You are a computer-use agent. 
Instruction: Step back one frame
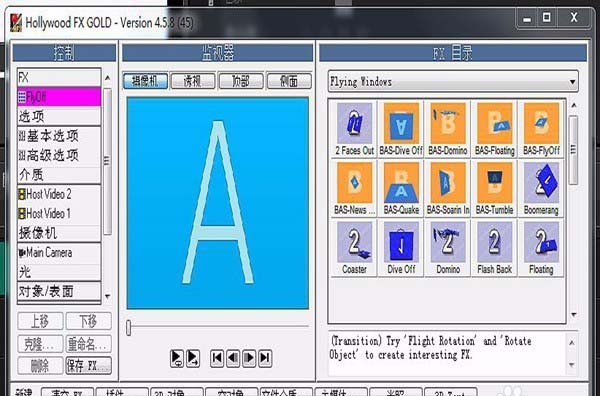tap(233, 358)
